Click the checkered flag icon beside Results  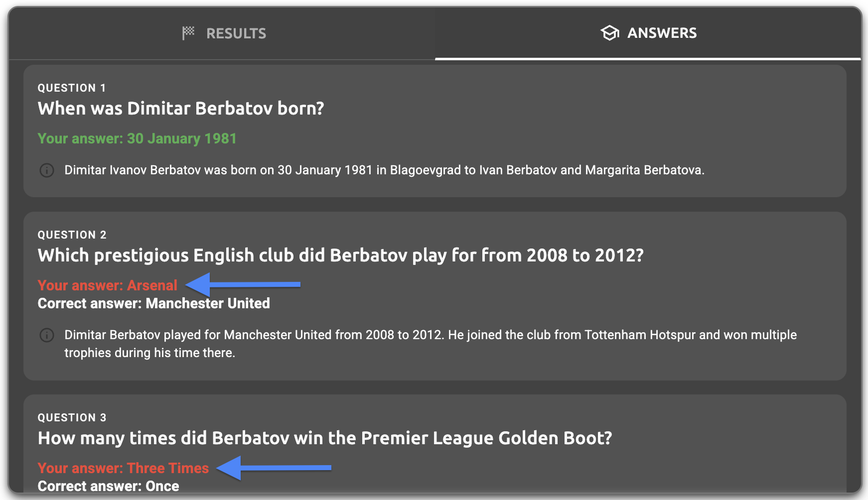(x=188, y=33)
